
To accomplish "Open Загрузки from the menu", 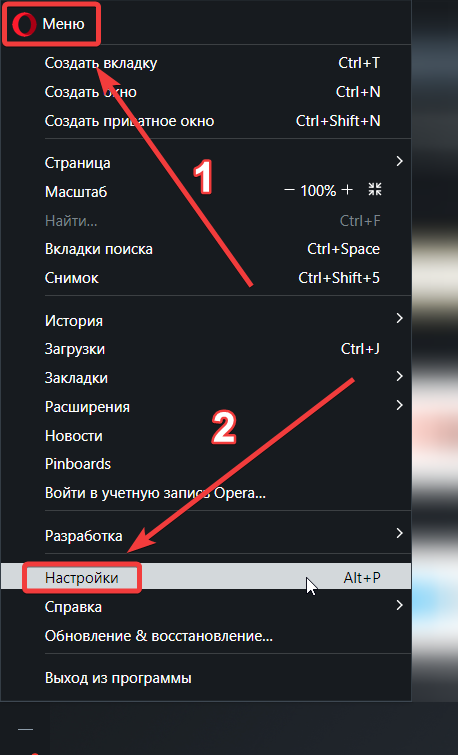I will point(206,349).
